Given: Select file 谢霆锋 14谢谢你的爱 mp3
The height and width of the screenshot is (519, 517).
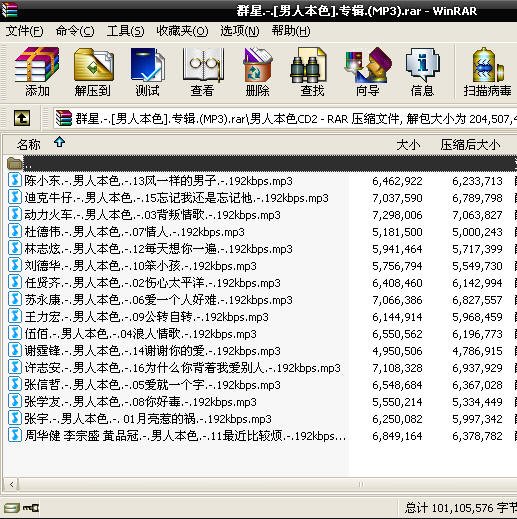Looking at the screenshot, I should 152,351.
